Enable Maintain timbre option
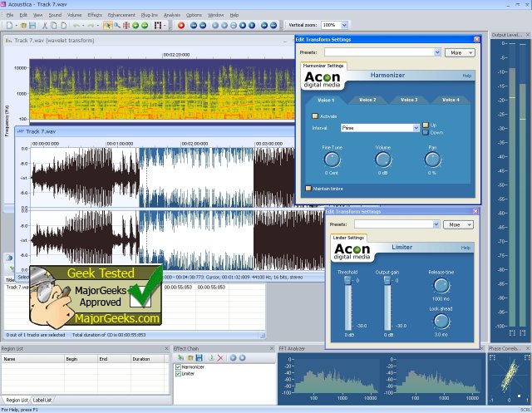The image size is (532, 413). coord(308,189)
